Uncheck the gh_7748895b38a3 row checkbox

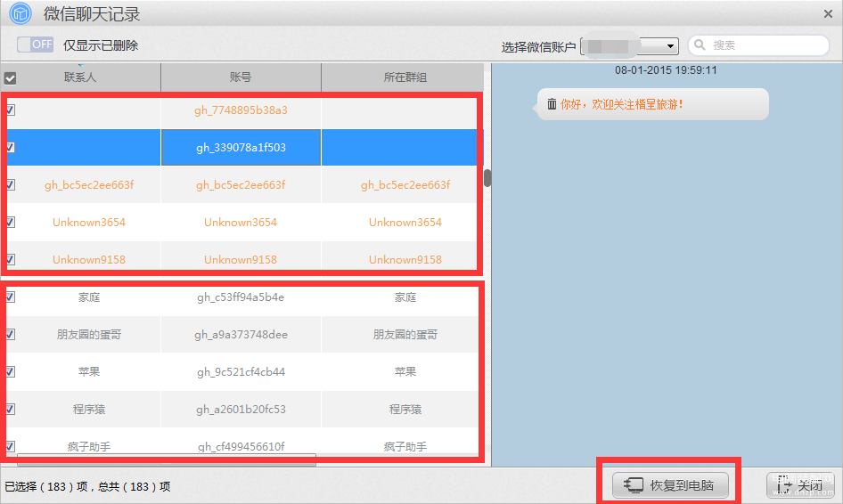point(10,110)
